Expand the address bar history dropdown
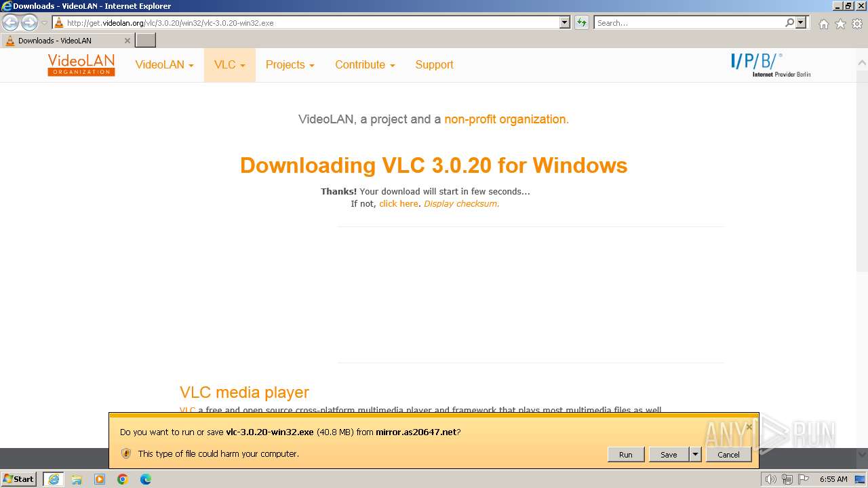The image size is (868, 488). (x=565, y=22)
